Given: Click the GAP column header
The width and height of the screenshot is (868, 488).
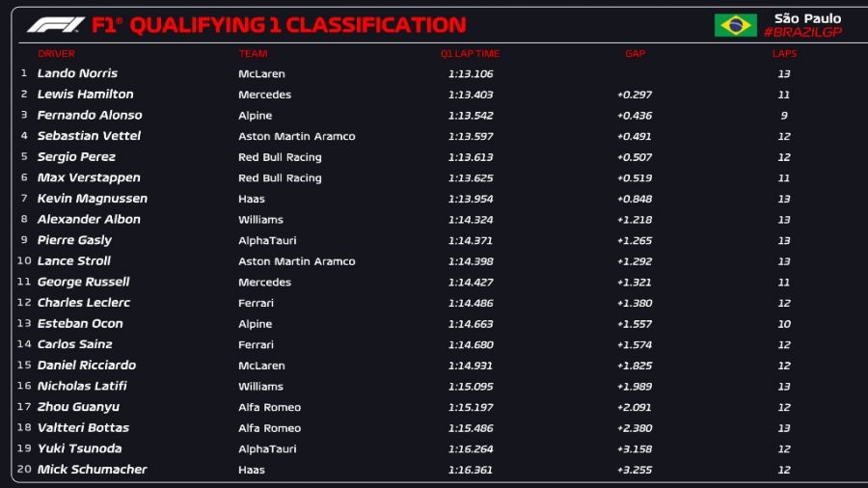Looking at the screenshot, I should coord(635,54).
